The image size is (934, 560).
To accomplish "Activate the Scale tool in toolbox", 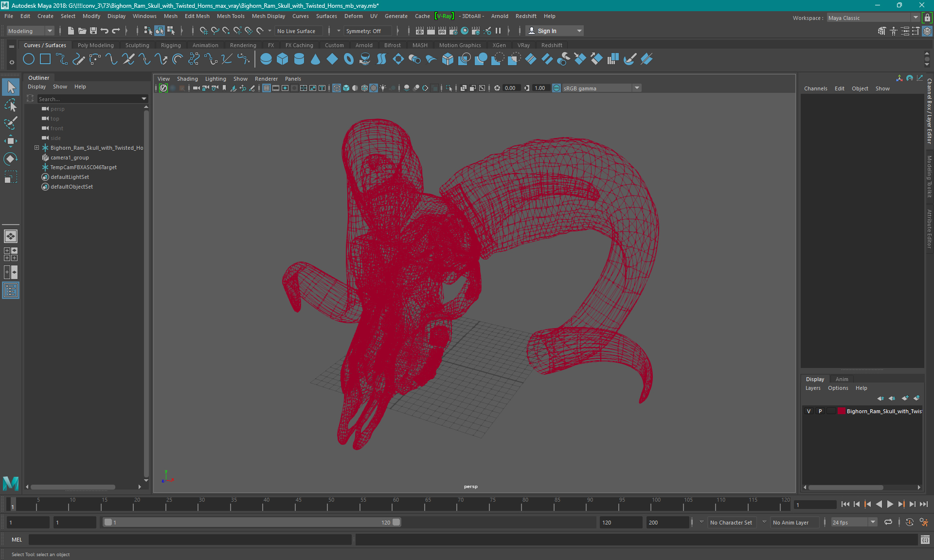I will click(11, 177).
